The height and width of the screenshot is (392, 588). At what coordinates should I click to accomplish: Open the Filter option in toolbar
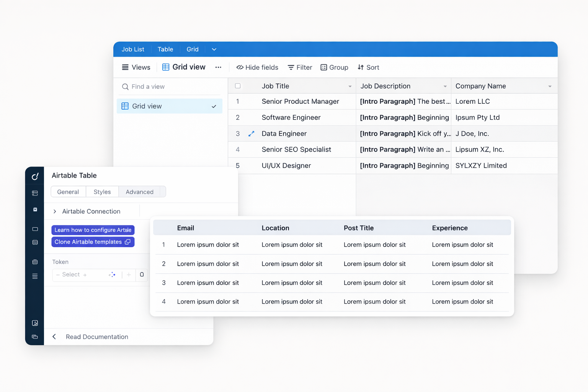tap(300, 67)
